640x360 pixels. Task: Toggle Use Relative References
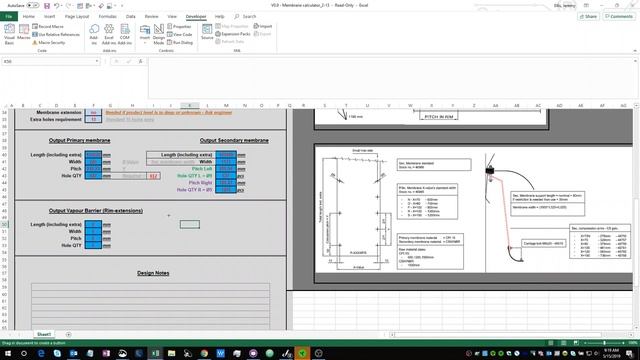click(56, 35)
